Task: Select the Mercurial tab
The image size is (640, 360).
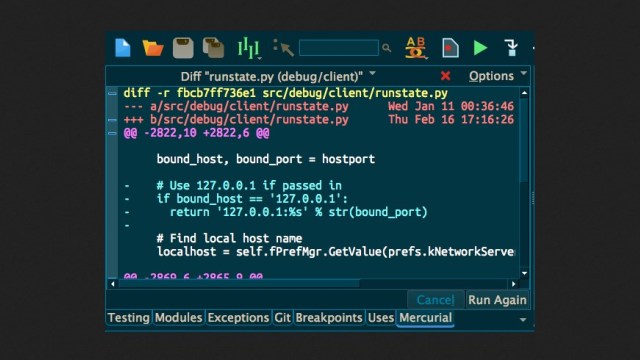Action: pyautogui.click(x=425, y=318)
